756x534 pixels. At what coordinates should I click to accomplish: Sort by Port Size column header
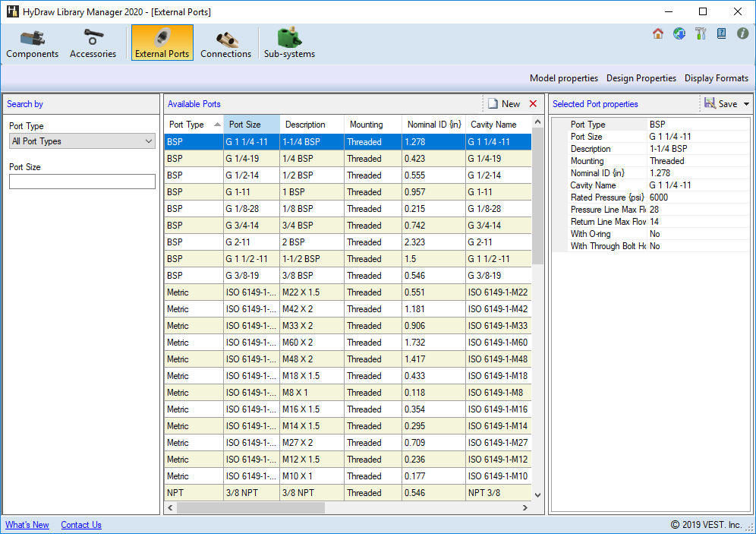[252, 125]
